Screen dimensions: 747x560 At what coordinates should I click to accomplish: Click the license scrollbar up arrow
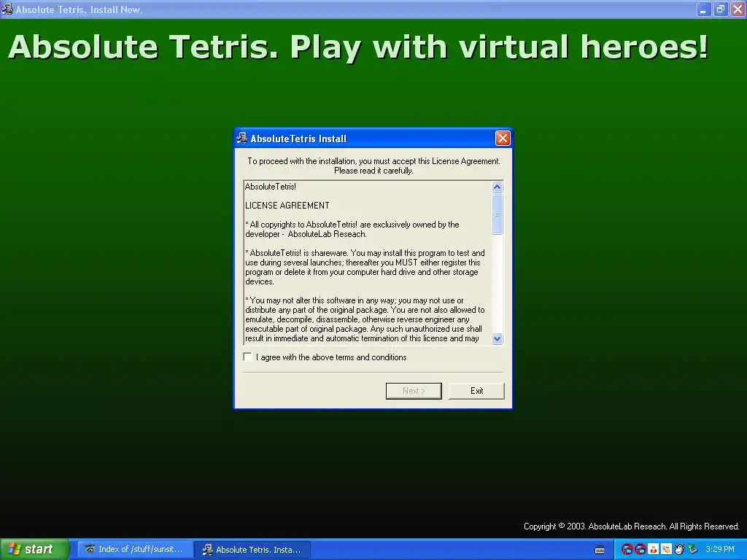(497, 187)
